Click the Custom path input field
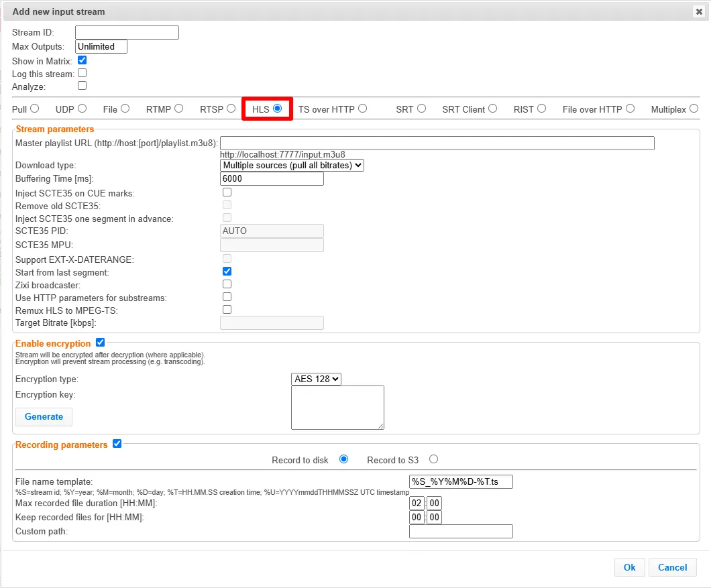This screenshot has height=588, width=711. 461,531
